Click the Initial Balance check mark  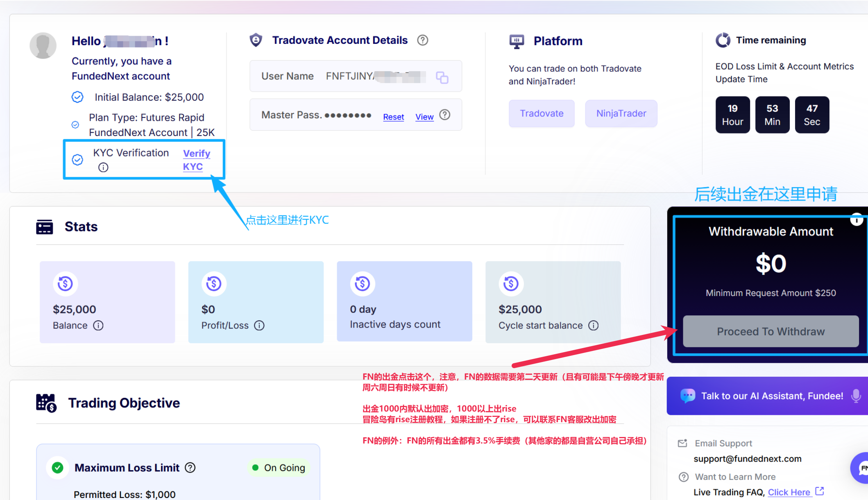click(77, 97)
